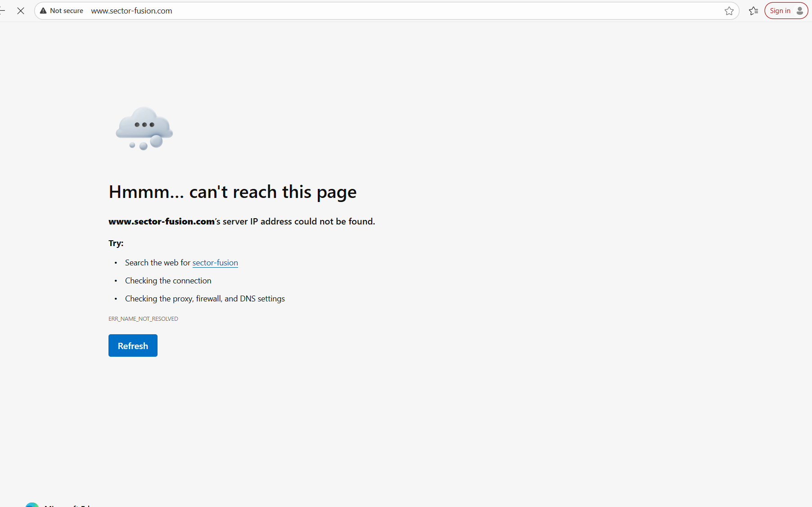Click the "can't reach this page" heading
This screenshot has height=507, width=812.
pos(232,192)
